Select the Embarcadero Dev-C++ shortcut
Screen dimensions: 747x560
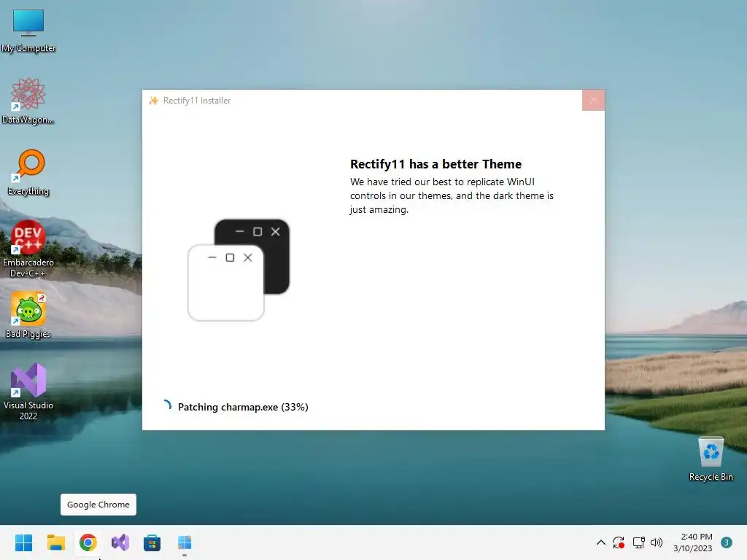pyautogui.click(x=28, y=249)
